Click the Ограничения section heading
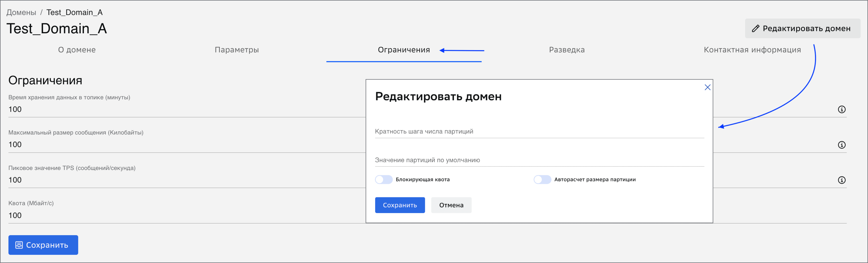 tap(45, 80)
